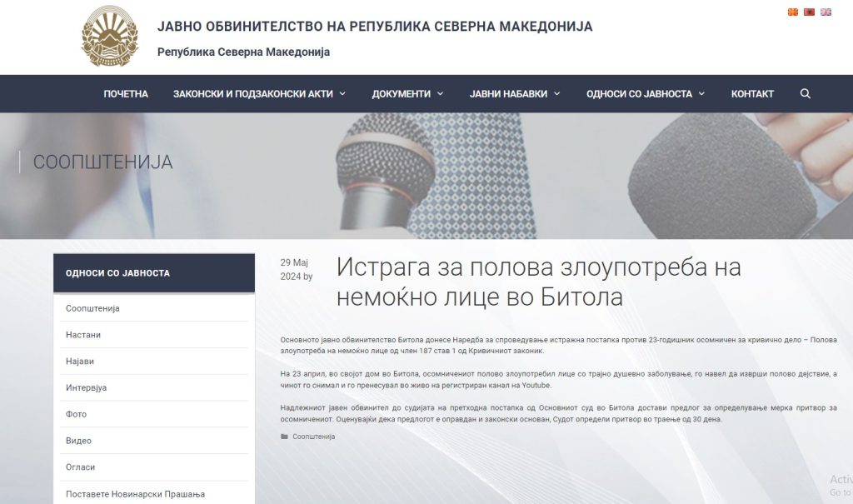Click the Соопштенија category tag under article
This screenshot has height=504, width=853.
click(313, 437)
